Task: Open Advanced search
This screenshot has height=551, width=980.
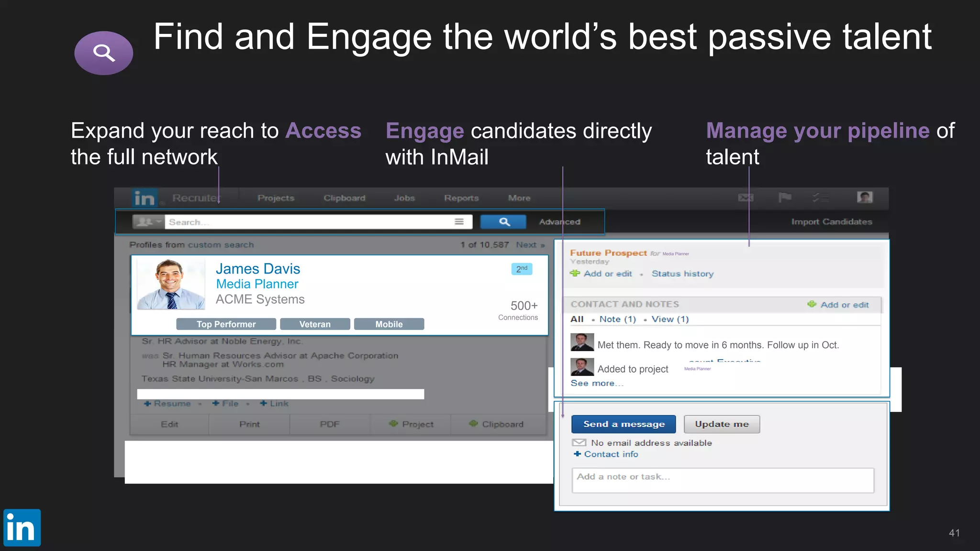Action: coord(560,222)
